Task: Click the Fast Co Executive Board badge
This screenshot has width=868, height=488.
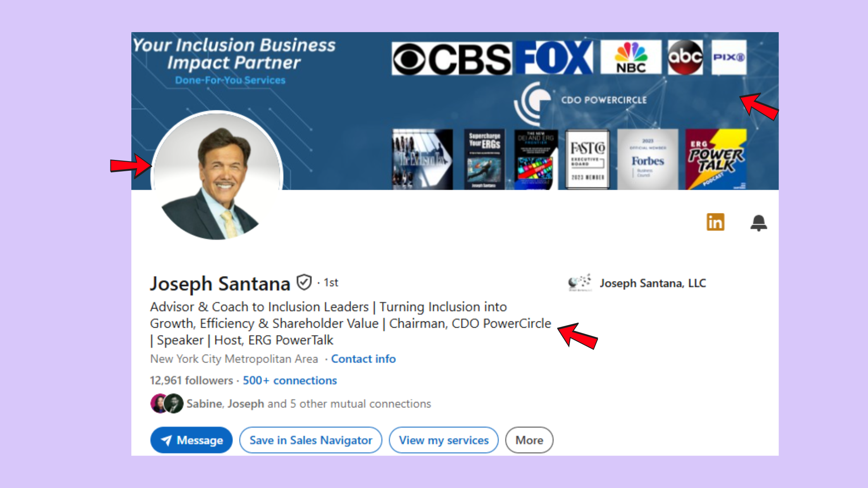Action: pos(587,160)
